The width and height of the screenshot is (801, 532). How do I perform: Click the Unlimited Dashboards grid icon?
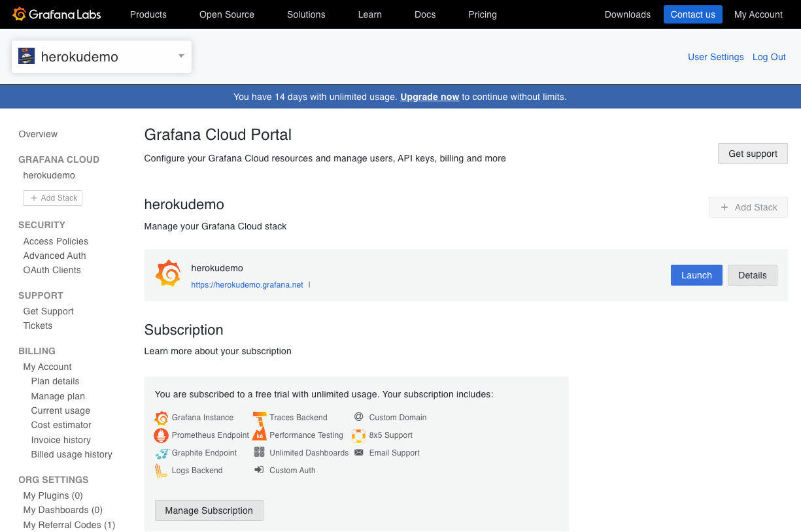tap(259, 452)
